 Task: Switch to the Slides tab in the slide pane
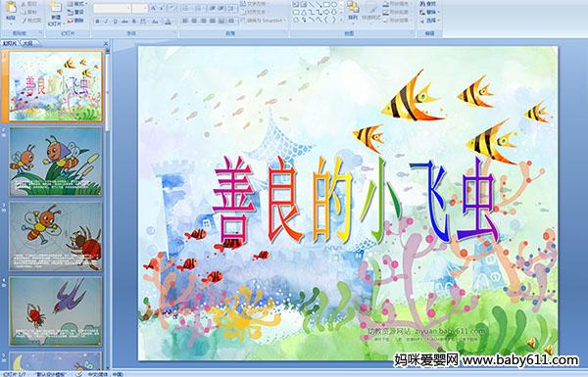(10, 43)
